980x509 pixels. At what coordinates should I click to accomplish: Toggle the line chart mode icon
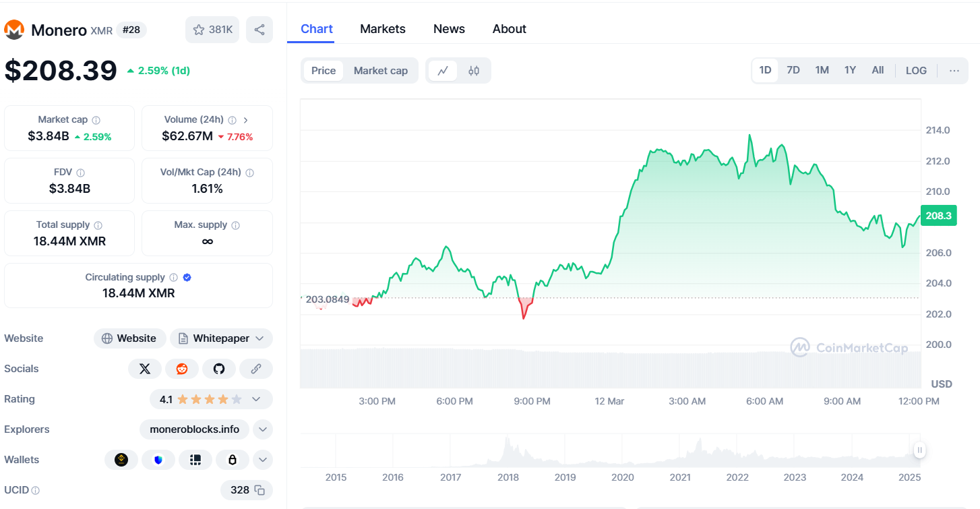(x=443, y=70)
